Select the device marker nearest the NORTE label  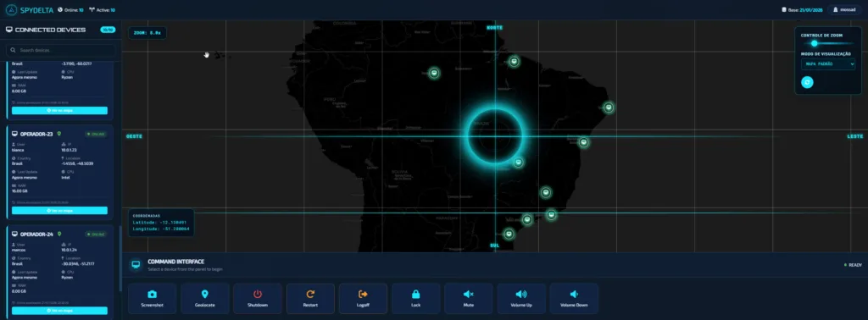point(515,61)
